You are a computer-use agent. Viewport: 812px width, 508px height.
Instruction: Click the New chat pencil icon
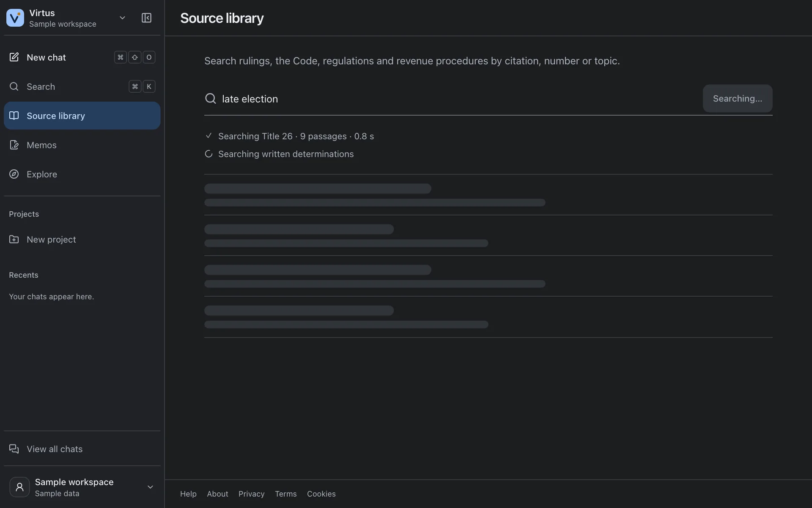click(14, 57)
